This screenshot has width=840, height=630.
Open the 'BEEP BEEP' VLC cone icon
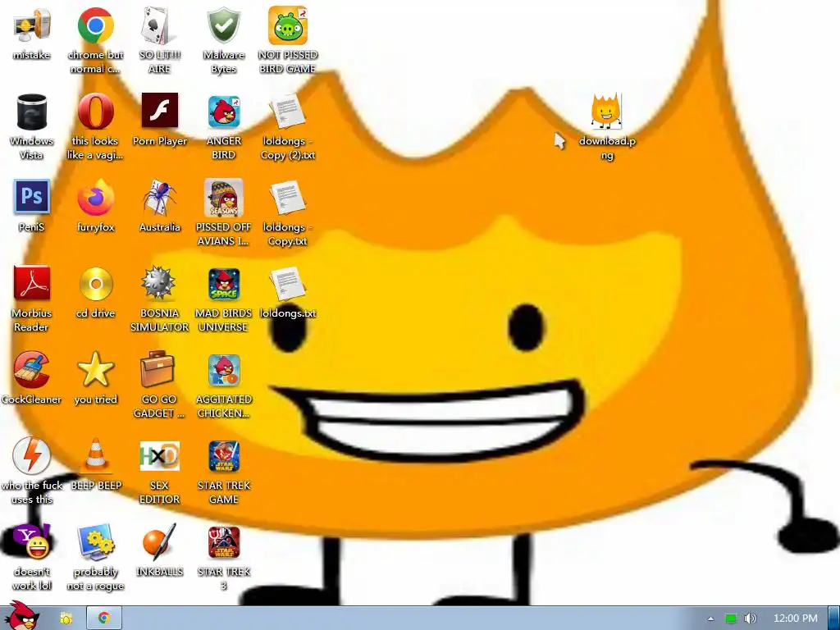coord(96,456)
